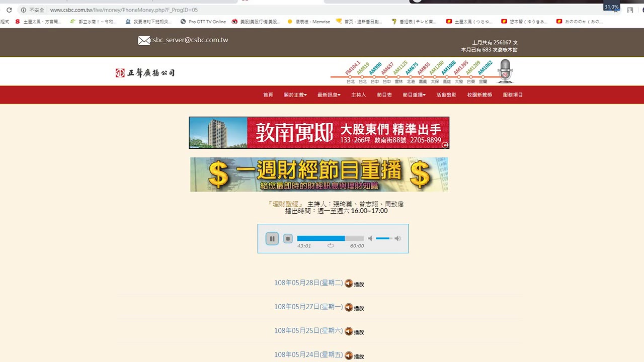The image size is (644, 362).
Task: Open the Pro OTT TV Online bookmark
Action: (203, 22)
